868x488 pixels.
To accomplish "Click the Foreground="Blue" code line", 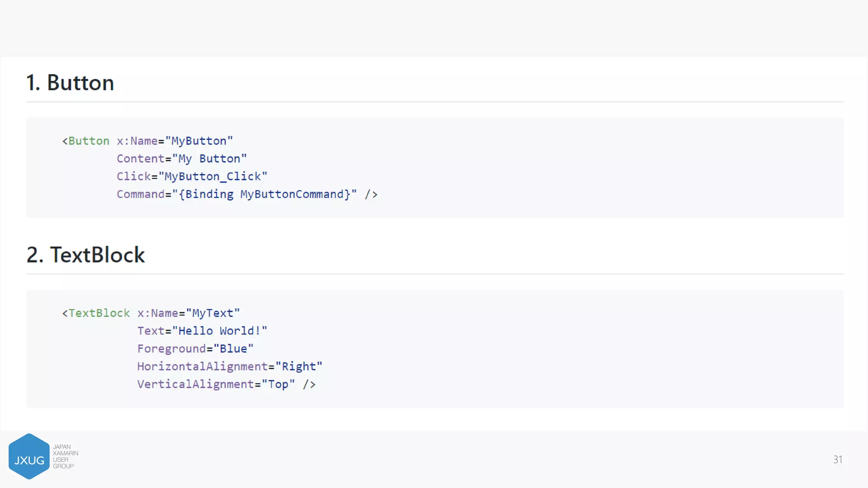I will tap(195, 349).
